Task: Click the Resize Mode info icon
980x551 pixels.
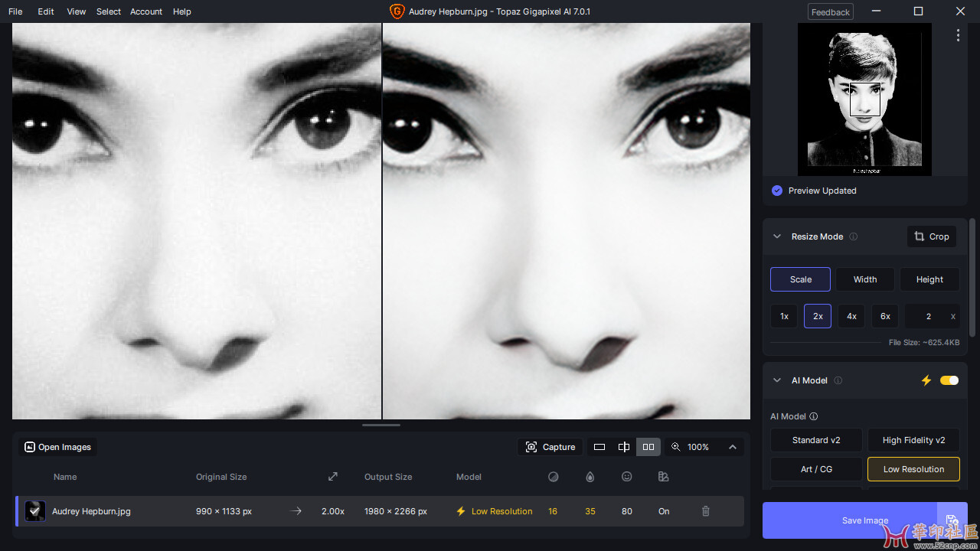Action: (854, 236)
